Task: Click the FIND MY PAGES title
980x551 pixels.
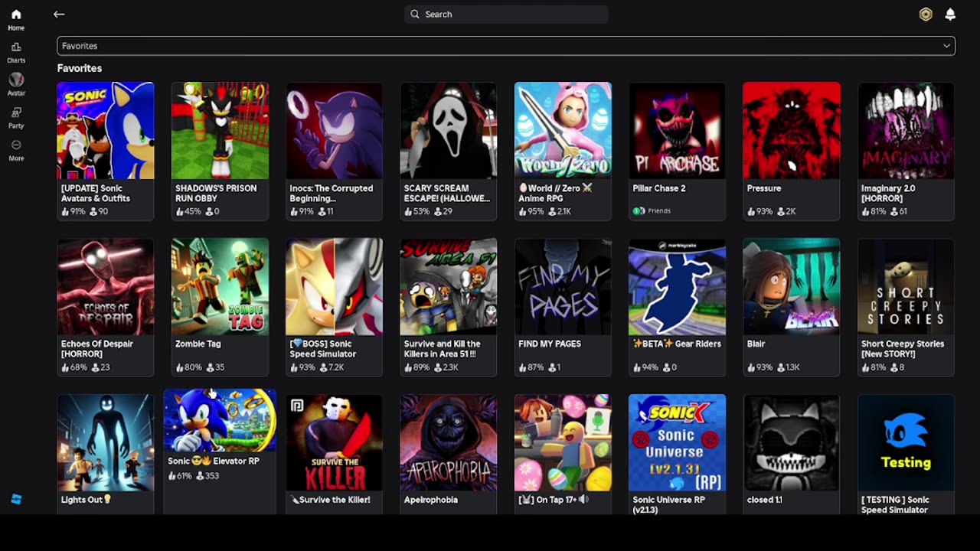Action: 550,344
